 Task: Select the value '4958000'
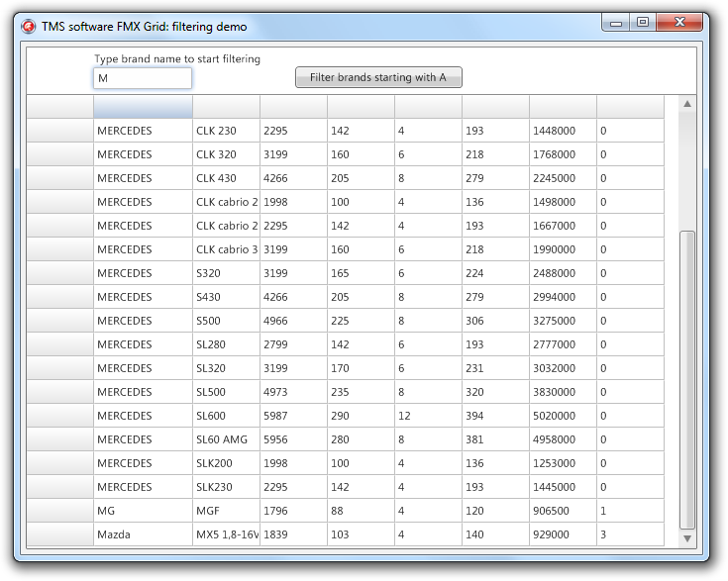tap(563, 439)
